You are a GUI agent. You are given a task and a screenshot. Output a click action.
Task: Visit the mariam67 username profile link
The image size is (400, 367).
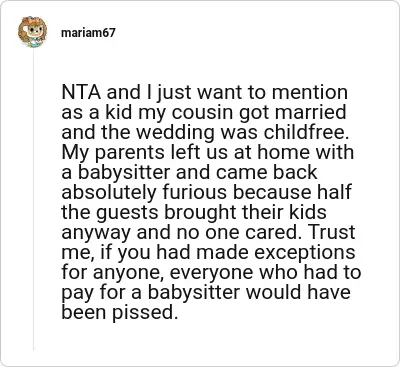[88, 33]
